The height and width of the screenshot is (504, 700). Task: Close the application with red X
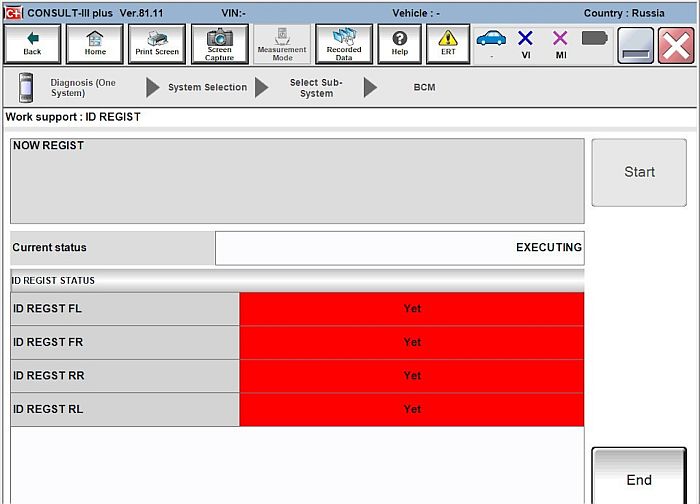point(676,46)
